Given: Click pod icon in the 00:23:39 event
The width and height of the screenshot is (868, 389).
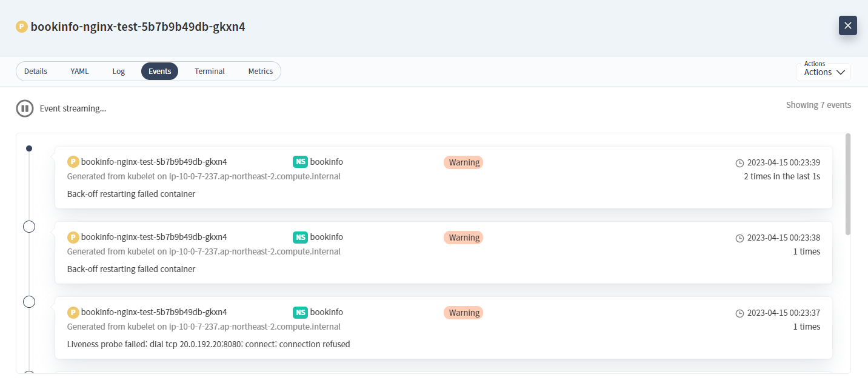Looking at the screenshot, I should [73, 162].
